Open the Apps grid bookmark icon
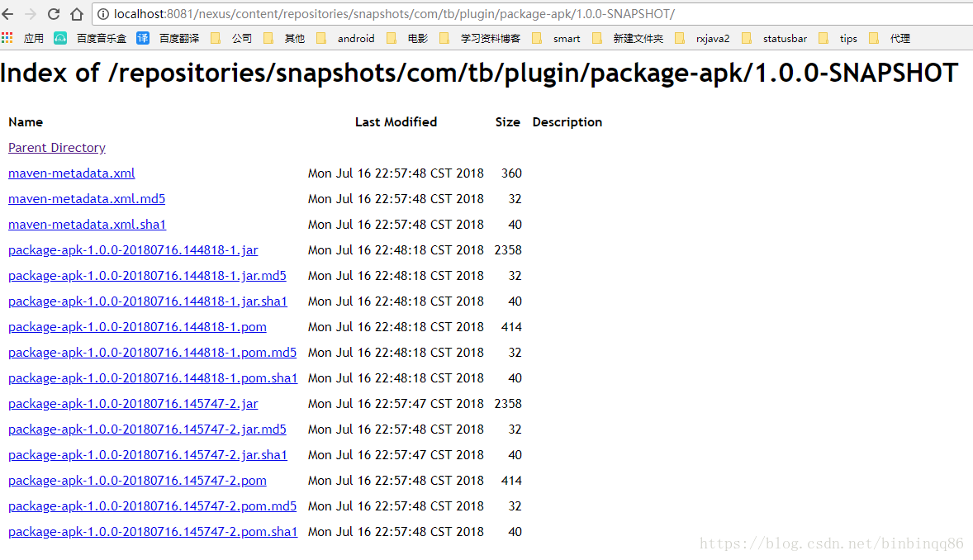This screenshot has height=560, width=973. [7, 38]
